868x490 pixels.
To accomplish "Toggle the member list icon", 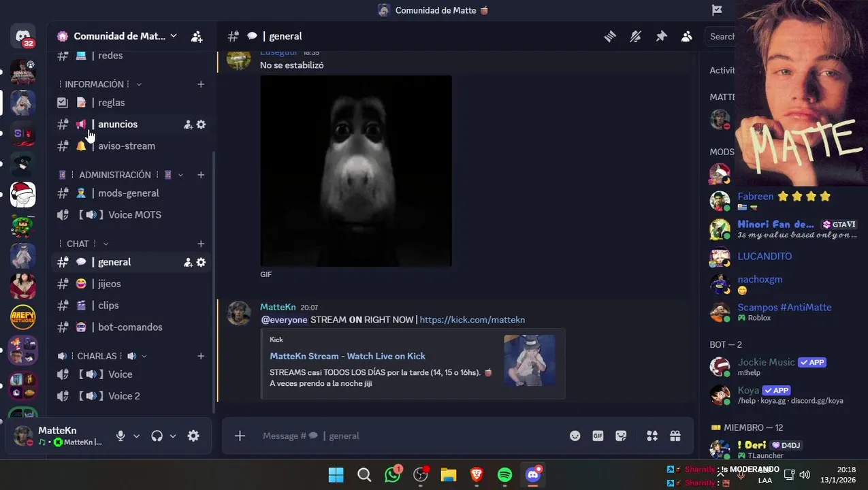I will point(687,37).
